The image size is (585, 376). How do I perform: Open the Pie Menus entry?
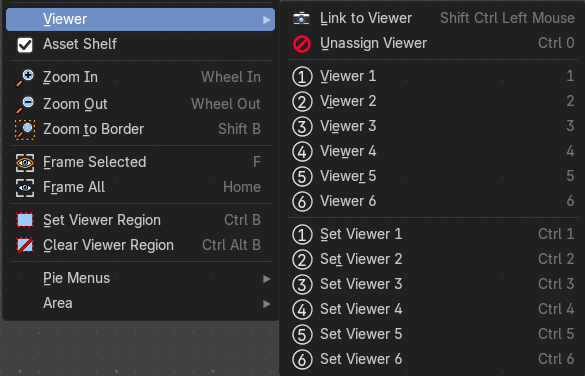(140, 278)
